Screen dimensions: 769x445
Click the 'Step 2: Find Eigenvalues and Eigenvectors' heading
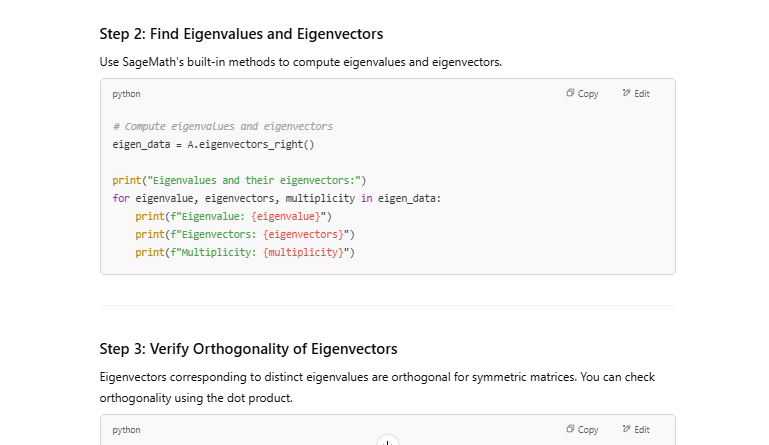pyautogui.click(x=241, y=34)
